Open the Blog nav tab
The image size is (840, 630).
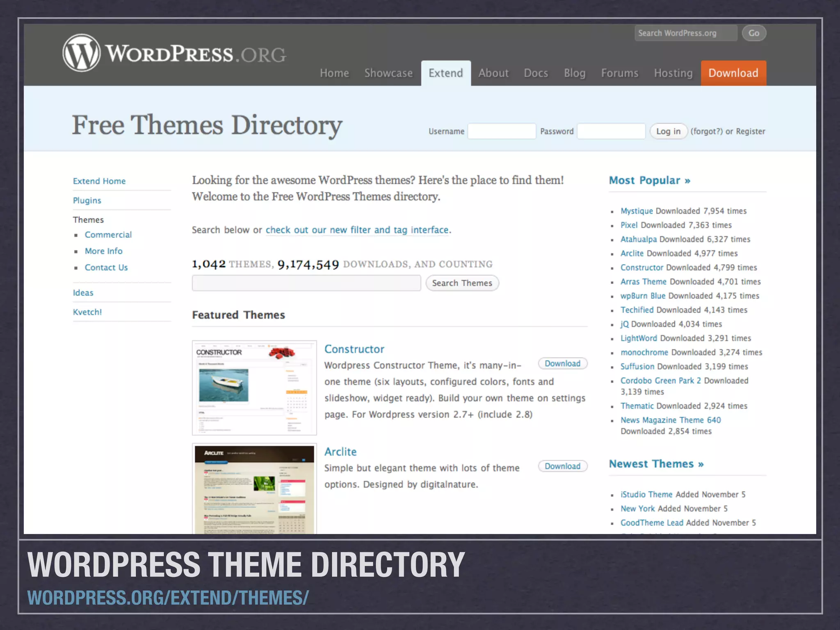coord(575,73)
